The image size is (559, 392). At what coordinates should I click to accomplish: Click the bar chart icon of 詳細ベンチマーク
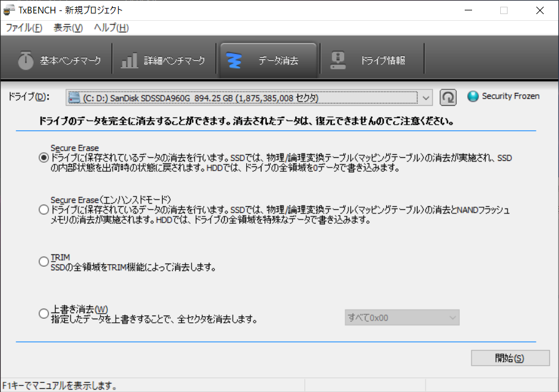pyautogui.click(x=129, y=60)
